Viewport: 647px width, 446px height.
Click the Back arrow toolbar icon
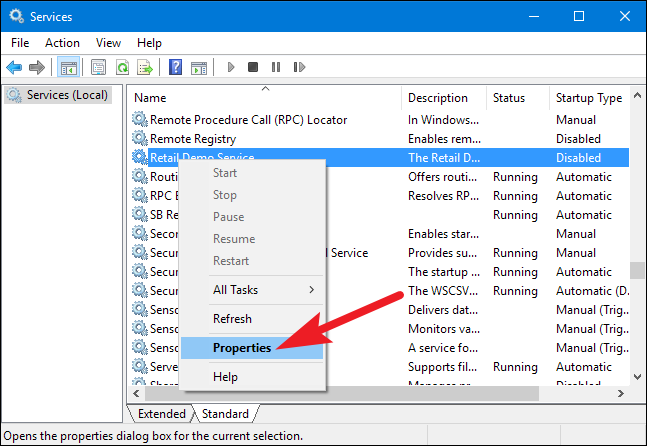click(14, 67)
